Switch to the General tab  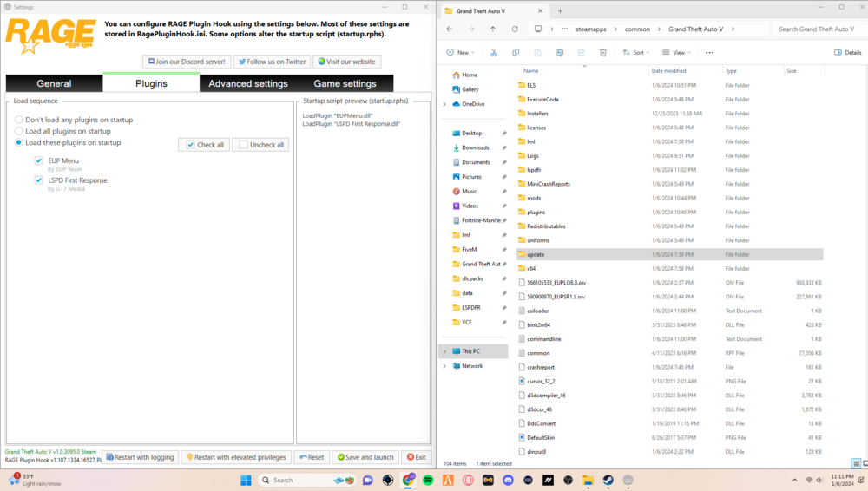tap(54, 83)
